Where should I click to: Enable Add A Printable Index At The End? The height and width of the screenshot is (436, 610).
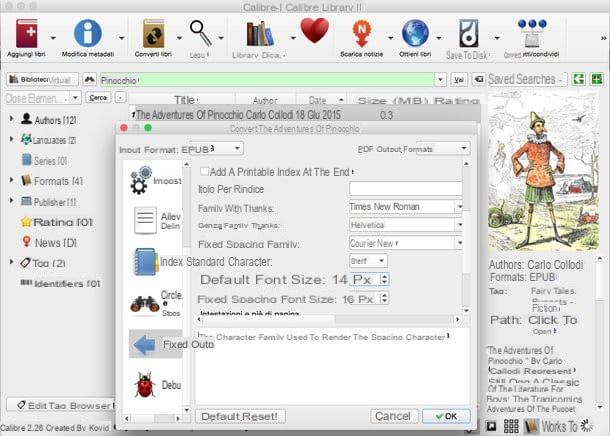(x=204, y=171)
